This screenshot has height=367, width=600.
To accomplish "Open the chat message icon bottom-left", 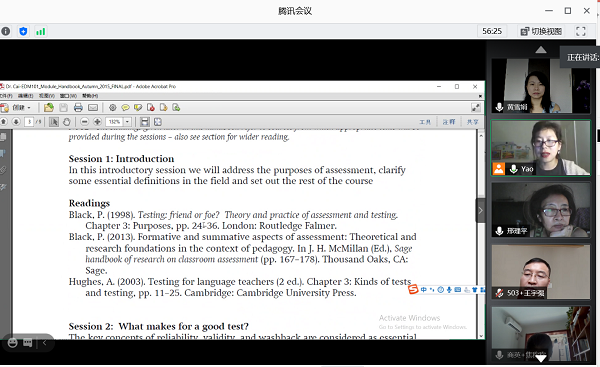I will coord(28,343).
